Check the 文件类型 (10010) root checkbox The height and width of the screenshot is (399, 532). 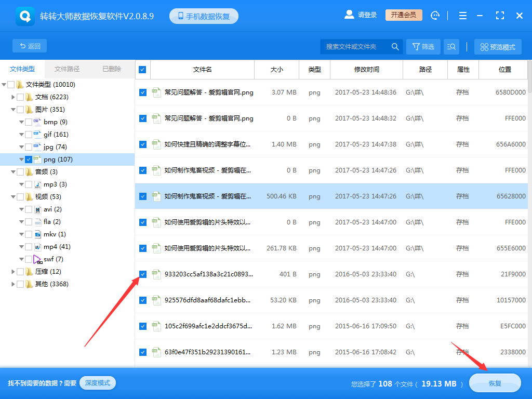point(11,85)
